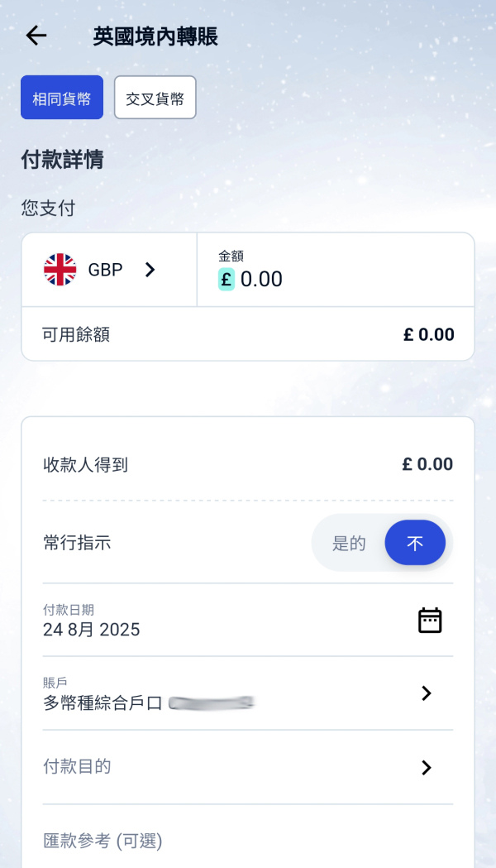Image resolution: width=496 pixels, height=868 pixels.
Task: Set 常行指示 to 是的
Action: point(348,542)
